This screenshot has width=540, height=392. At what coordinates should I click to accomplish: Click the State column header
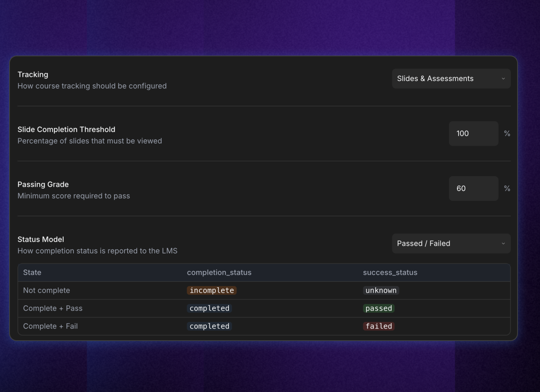click(32, 272)
